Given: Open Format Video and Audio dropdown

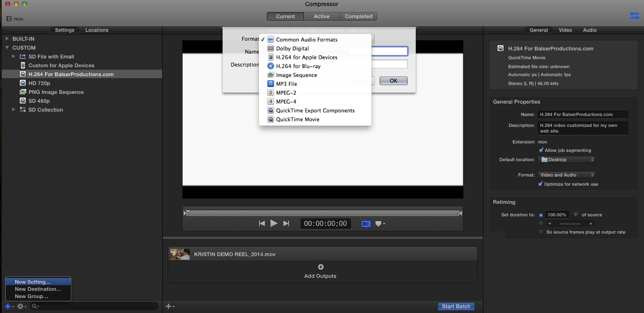Looking at the screenshot, I should pos(567,175).
